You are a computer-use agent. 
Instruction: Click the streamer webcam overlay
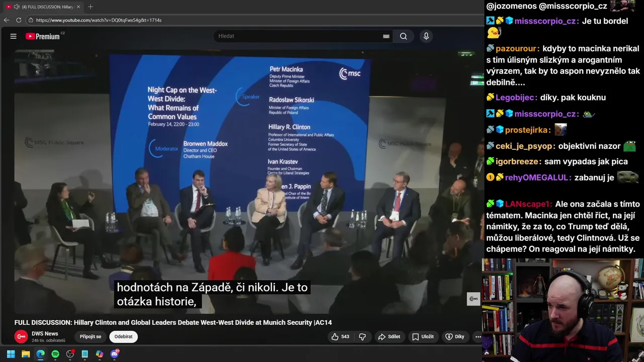563,310
